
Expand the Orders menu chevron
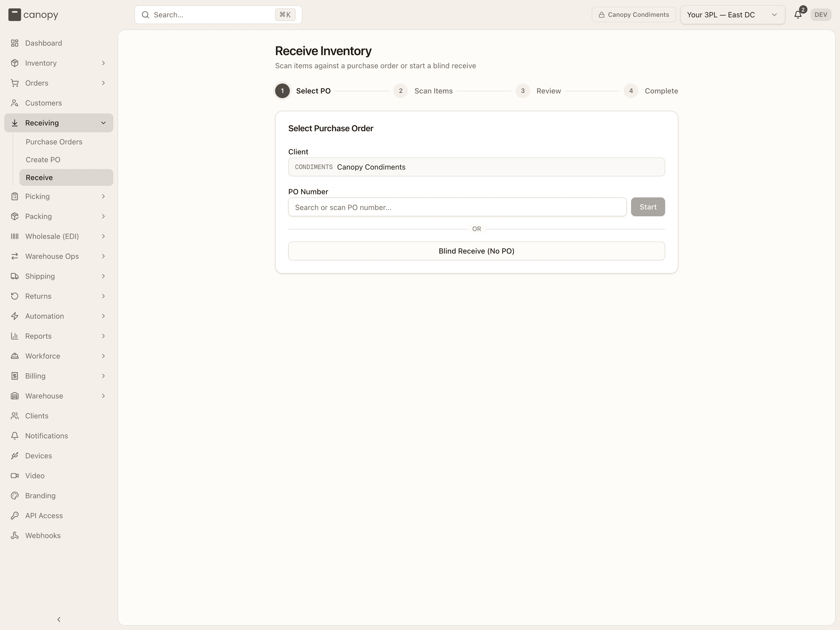103,83
